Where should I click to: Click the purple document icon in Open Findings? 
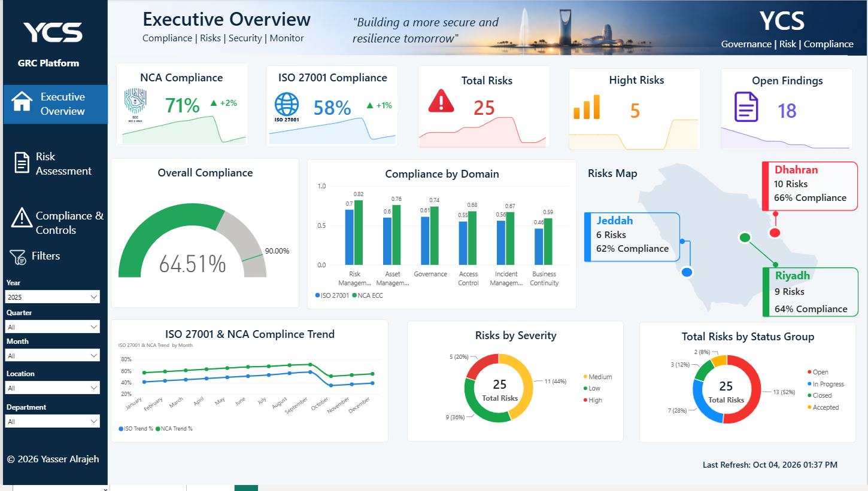tap(746, 107)
